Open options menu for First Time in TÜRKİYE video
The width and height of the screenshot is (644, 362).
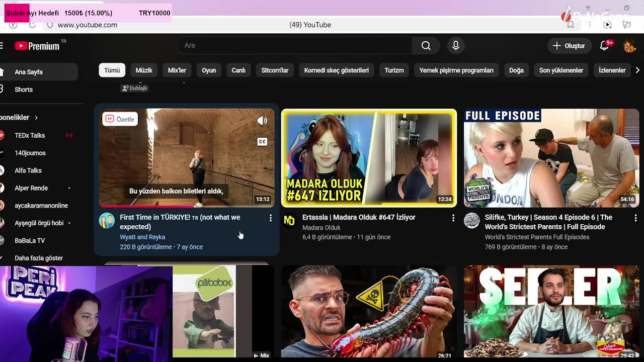[271, 218]
